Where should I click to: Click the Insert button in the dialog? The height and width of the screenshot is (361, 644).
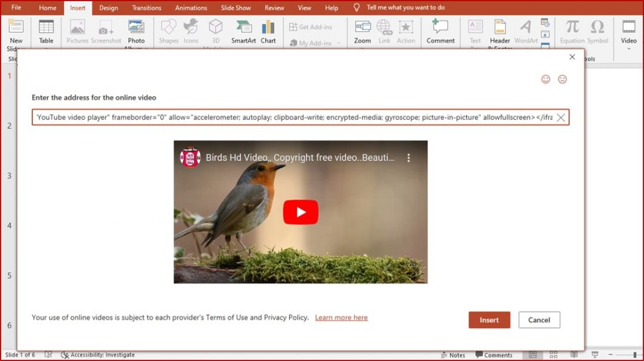point(489,320)
